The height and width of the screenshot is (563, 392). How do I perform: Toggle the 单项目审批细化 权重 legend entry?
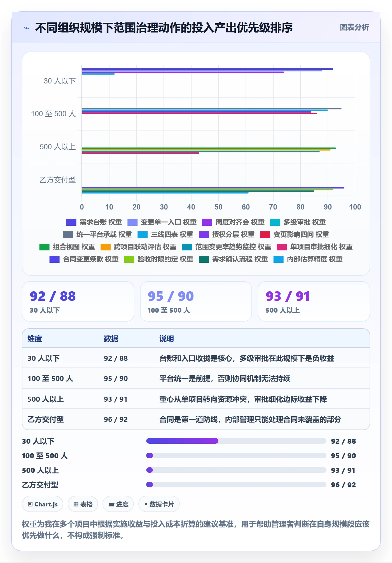click(315, 247)
